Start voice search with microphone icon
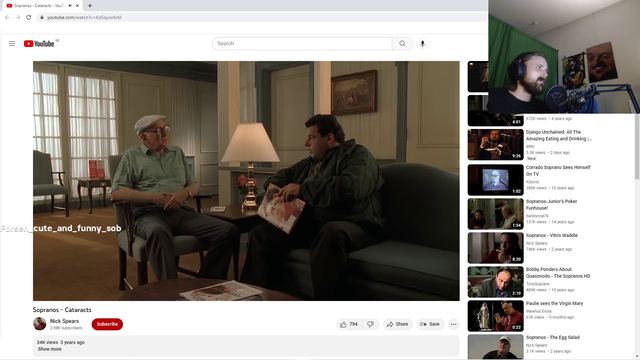 tap(422, 43)
